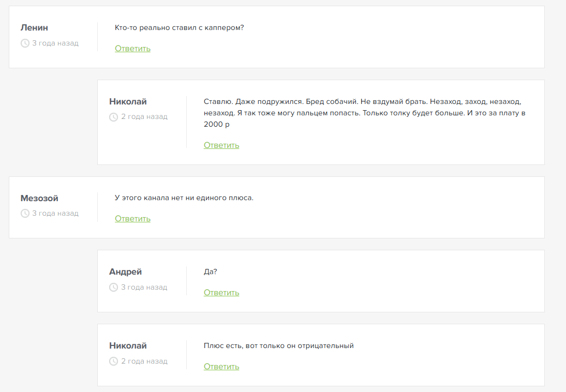
Task: Click the author name Мезозой
Action: [39, 198]
